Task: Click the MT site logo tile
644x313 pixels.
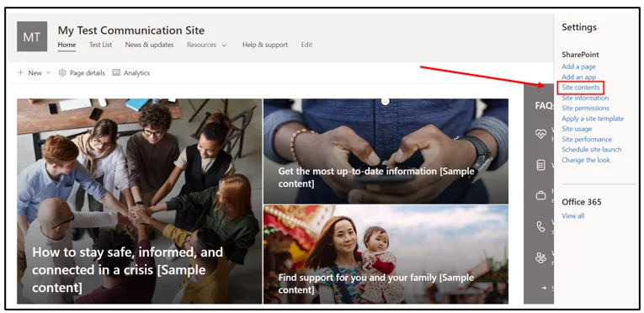Action: pyautogui.click(x=32, y=36)
